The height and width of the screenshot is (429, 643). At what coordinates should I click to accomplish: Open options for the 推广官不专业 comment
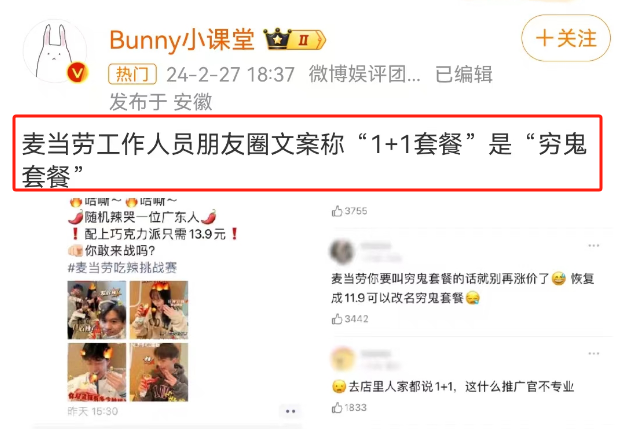tap(594, 354)
